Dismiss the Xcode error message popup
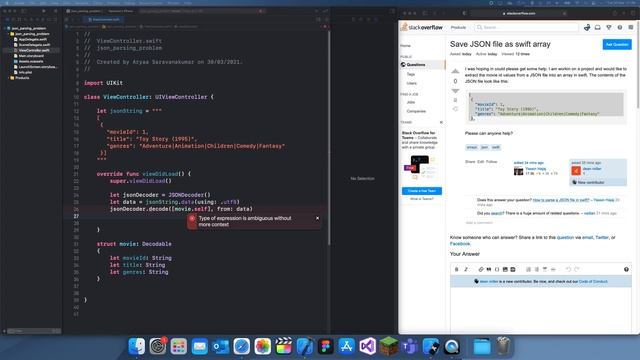640x360 pixels. coord(318,218)
